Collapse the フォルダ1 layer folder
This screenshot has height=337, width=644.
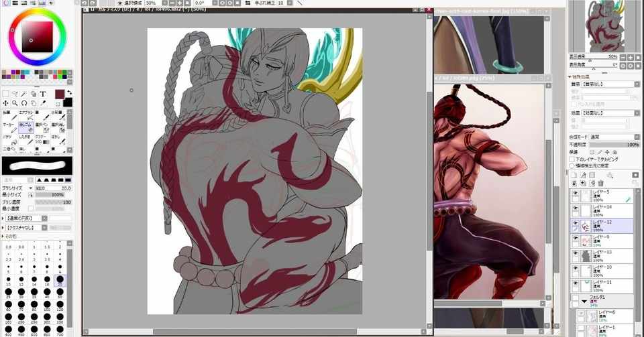coord(584,301)
